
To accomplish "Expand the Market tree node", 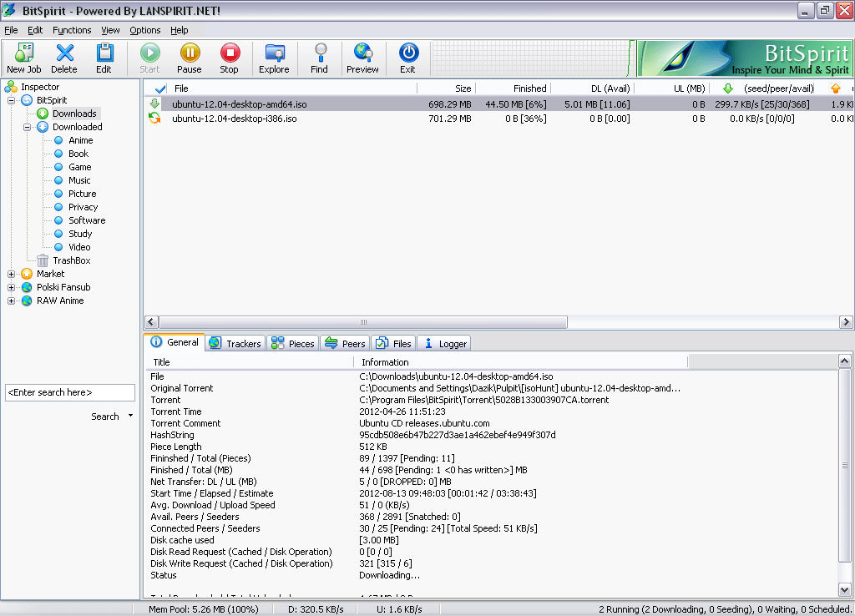I will point(11,274).
